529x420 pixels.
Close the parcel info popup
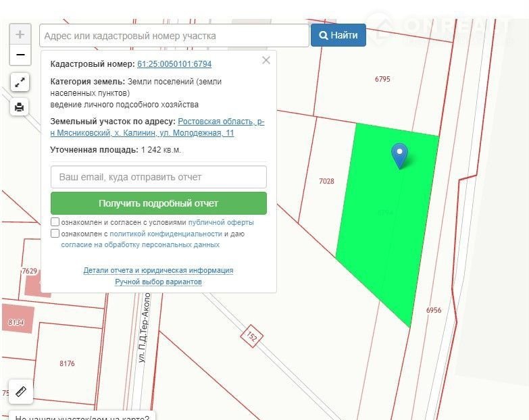(266, 60)
